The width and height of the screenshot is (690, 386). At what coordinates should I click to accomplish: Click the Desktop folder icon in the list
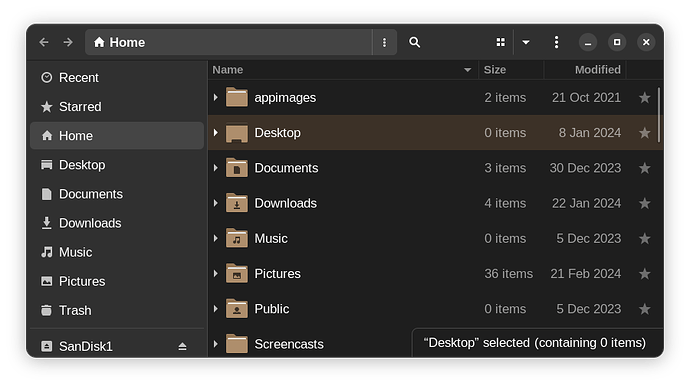[237, 132]
